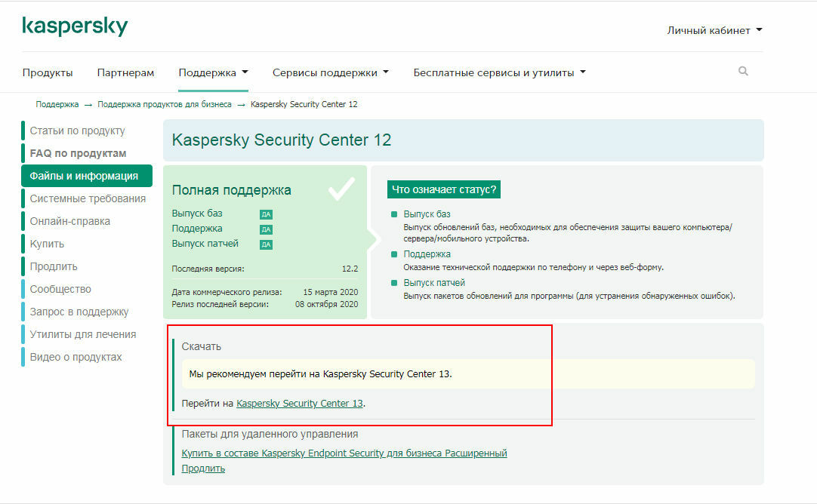817x504 pixels.
Task: Click the Скачать section heading
Action: pyautogui.click(x=201, y=347)
